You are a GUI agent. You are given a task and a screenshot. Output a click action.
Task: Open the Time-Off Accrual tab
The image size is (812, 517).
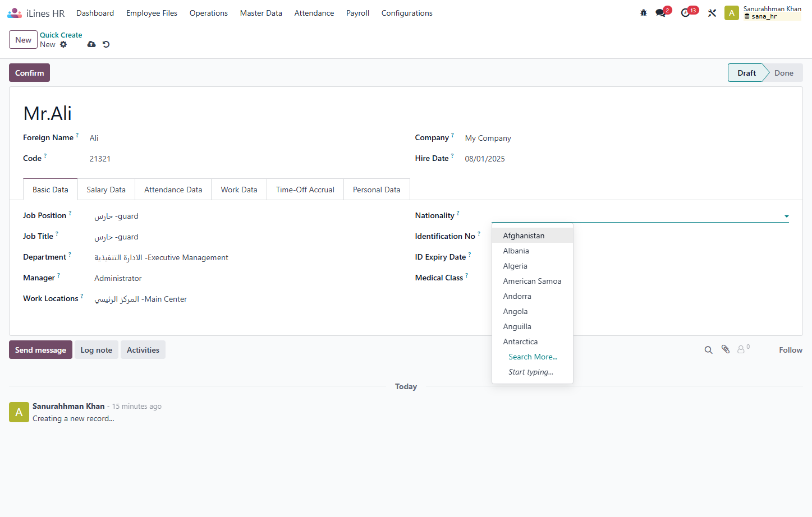click(x=305, y=190)
